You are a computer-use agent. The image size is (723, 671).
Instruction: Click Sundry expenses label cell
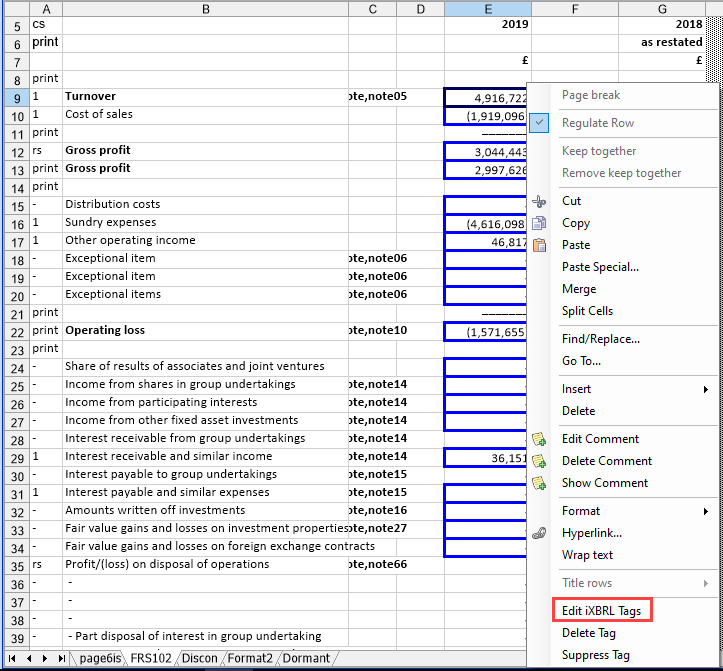(x=206, y=222)
